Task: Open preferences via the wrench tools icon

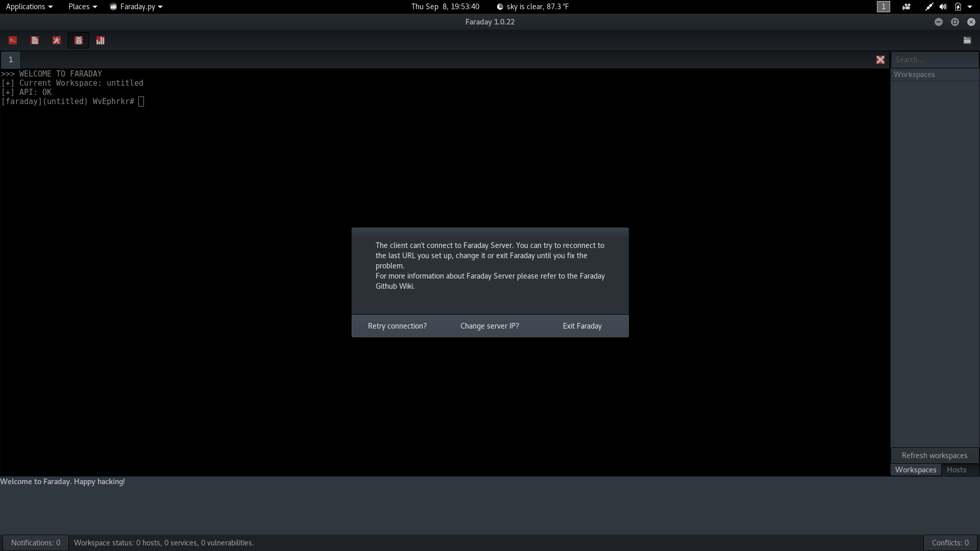Action: pos(57,40)
